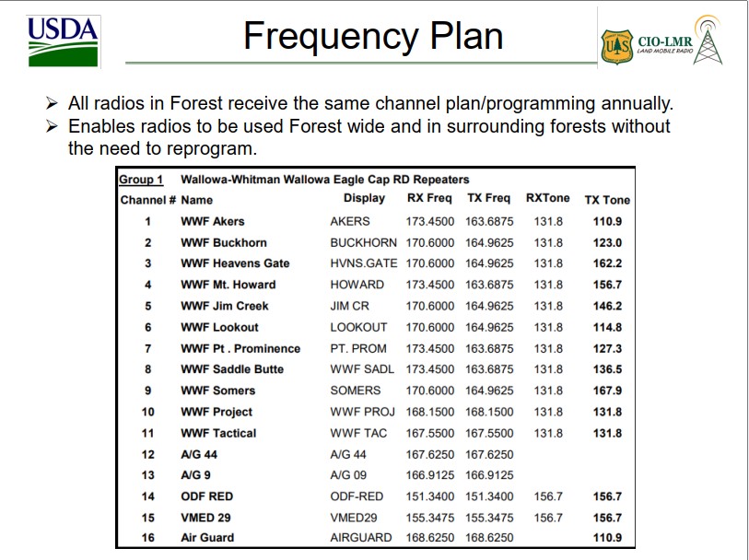Click the TX Tone value 136.5
Viewport: 749px width, 560px height.
[607, 369]
